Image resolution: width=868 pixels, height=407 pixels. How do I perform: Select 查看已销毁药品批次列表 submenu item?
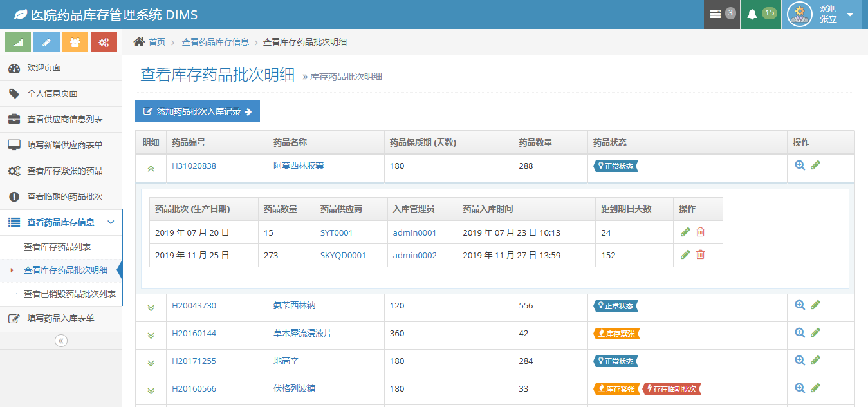(60, 294)
